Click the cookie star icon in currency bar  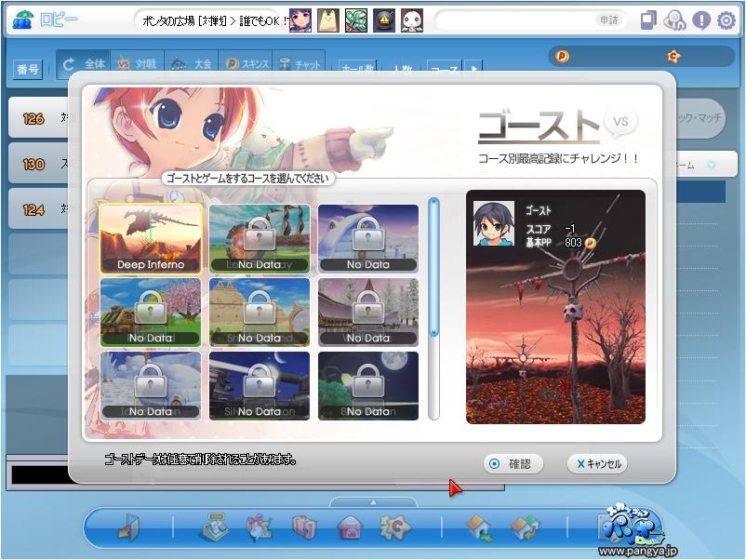pyautogui.click(x=673, y=57)
